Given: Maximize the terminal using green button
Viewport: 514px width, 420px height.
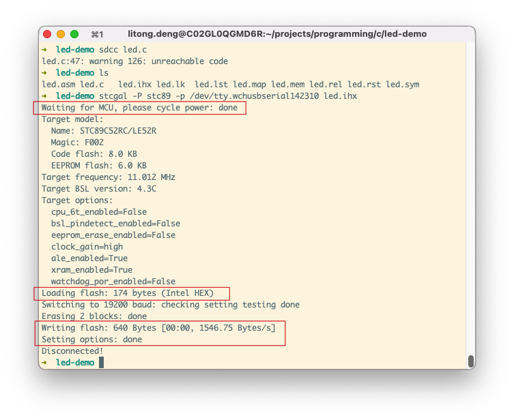Looking at the screenshot, I should coord(74,34).
